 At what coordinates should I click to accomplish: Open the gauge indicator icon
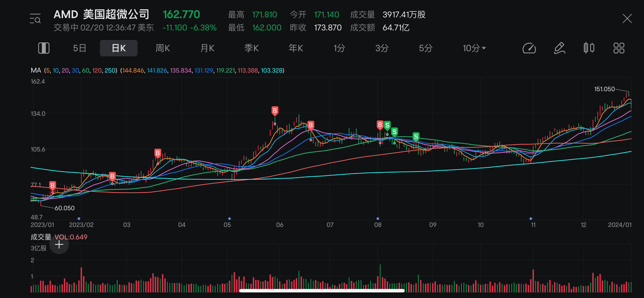click(x=529, y=48)
